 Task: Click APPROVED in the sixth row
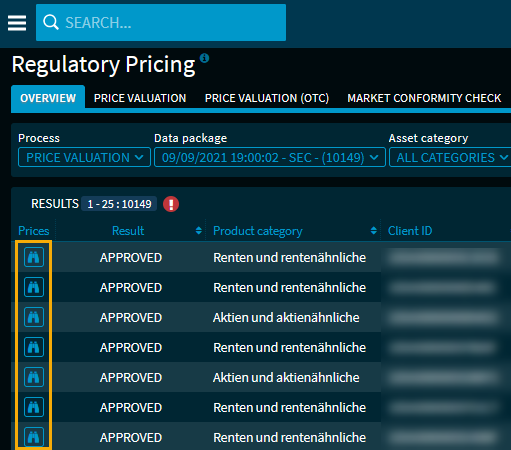[131, 407]
